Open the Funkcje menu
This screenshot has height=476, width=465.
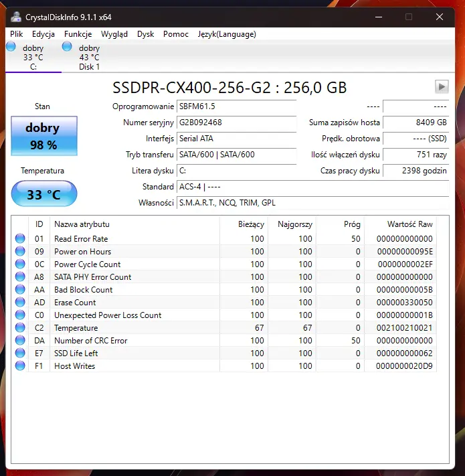[78, 34]
